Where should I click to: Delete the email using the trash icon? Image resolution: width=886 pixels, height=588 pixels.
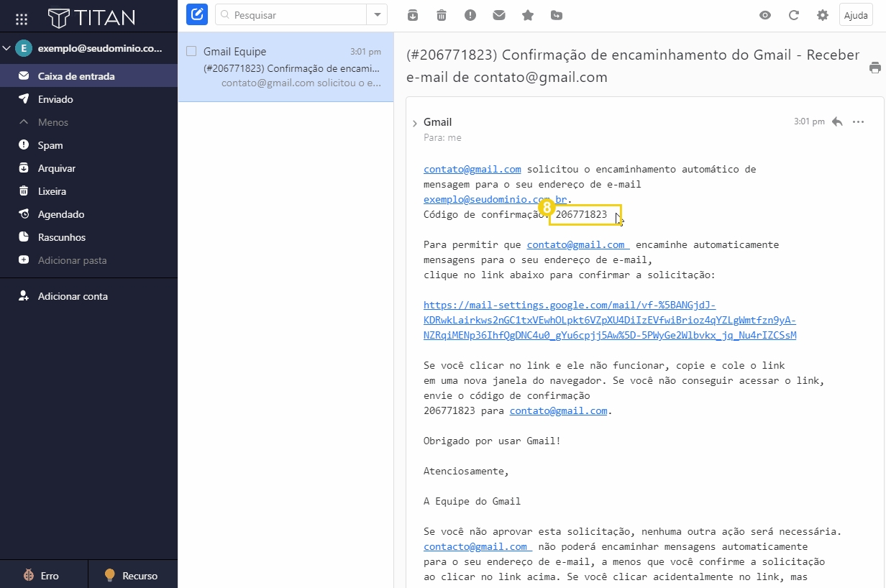coord(441,14)
